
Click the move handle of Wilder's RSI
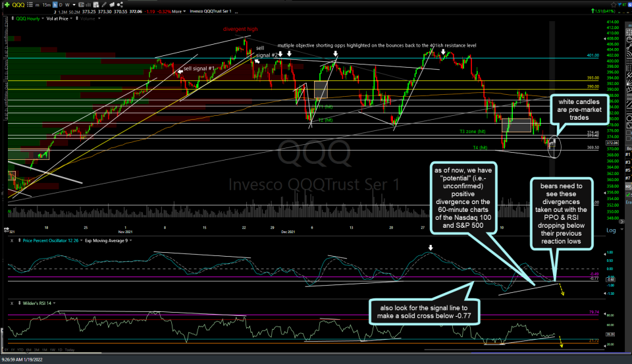[x=19, y=303]
